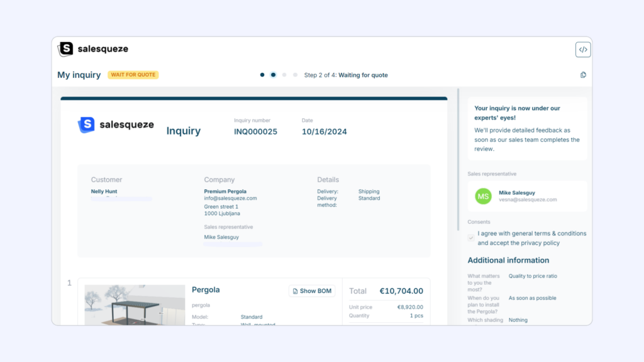This screenshot has width=644, height=362.
Task: Click the Pergola product title
Action: click(x=206, y=290)
